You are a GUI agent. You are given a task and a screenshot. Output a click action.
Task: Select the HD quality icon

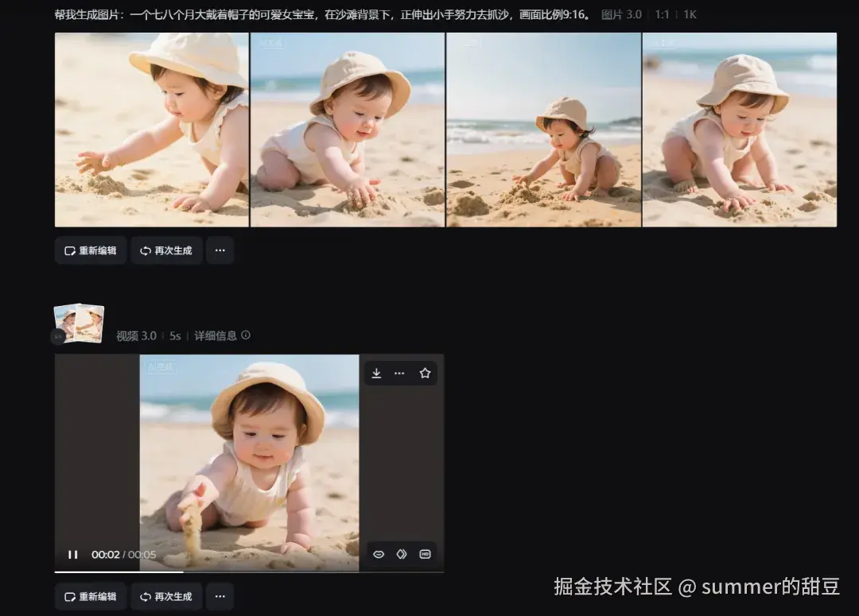(x=424, y=554)
